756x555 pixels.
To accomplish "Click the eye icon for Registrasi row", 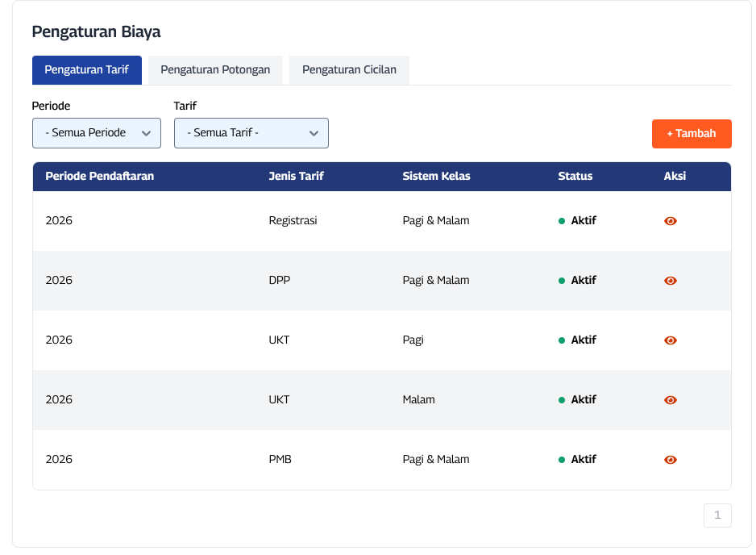I will (x=670, y=221).
